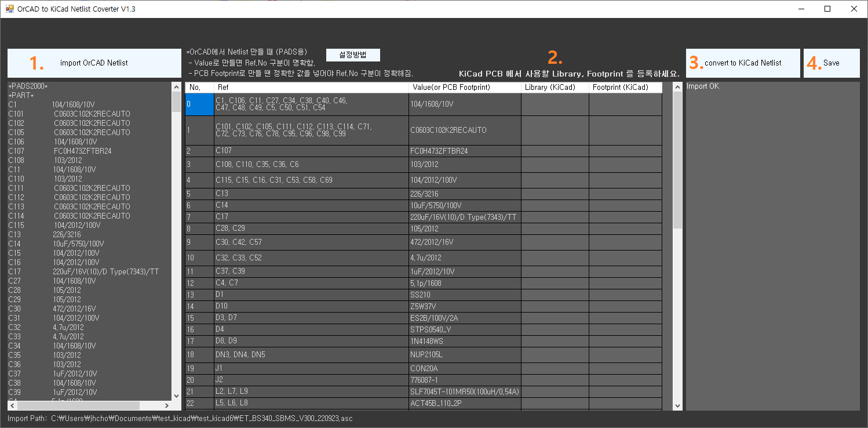Click the app icon in title bar
Screen dimensions: 868x428
pyautogui.click(x=9, y=9)
